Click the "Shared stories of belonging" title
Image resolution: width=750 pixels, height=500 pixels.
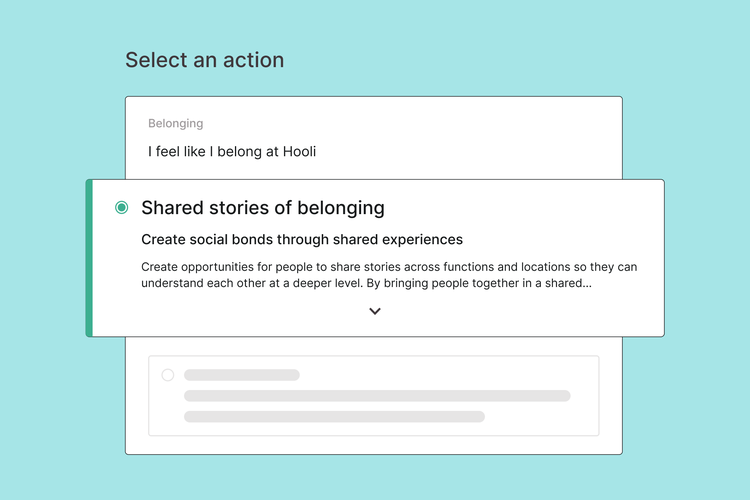262,208
